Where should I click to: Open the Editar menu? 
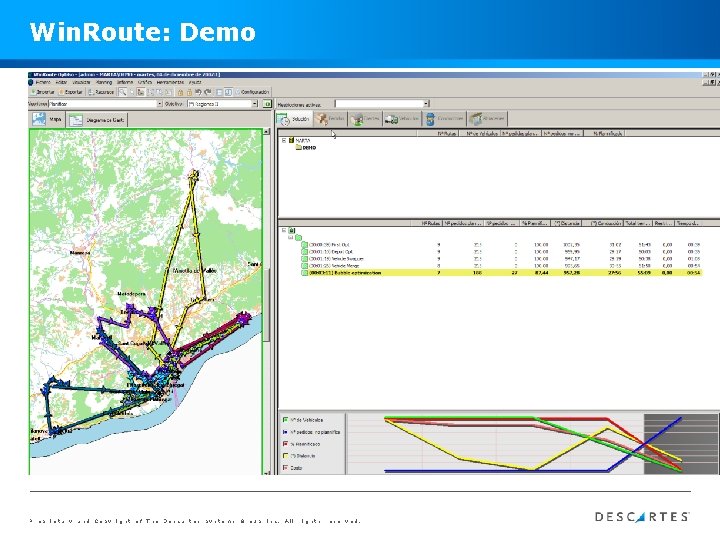click(61, 83)
